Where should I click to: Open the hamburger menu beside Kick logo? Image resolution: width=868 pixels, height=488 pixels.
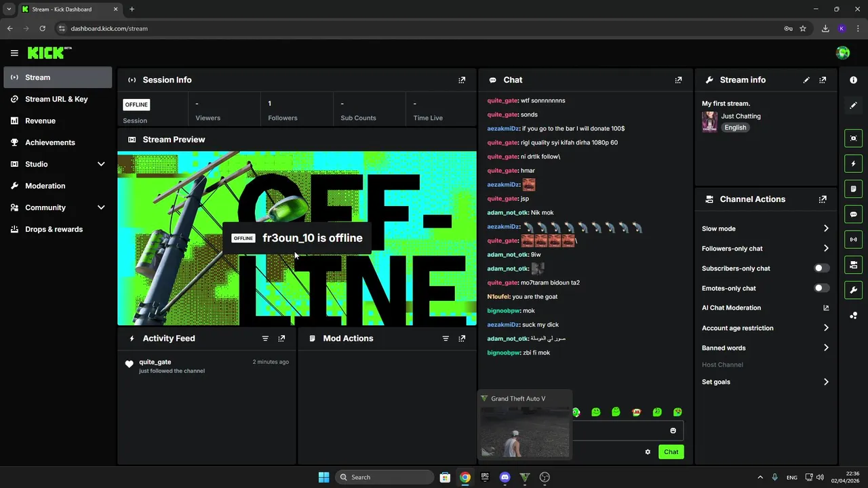click(14, 53)
